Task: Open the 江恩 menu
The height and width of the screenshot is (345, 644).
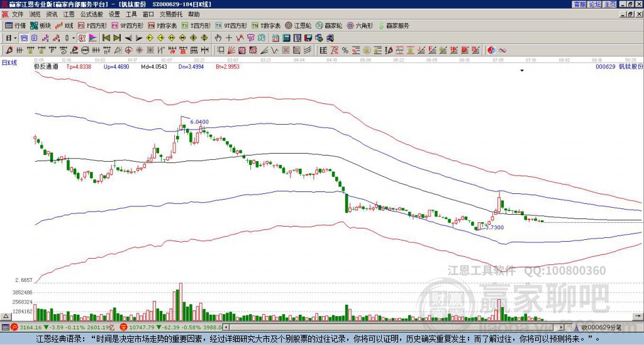Action: point(69,14)
